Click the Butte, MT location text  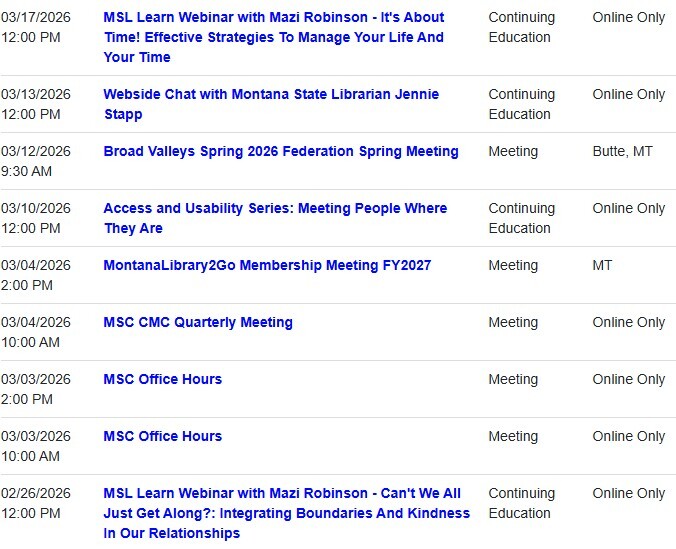622,151
